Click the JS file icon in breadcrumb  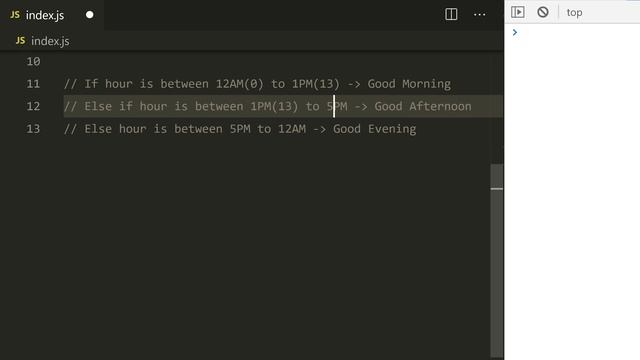click(x=20, y=40)
